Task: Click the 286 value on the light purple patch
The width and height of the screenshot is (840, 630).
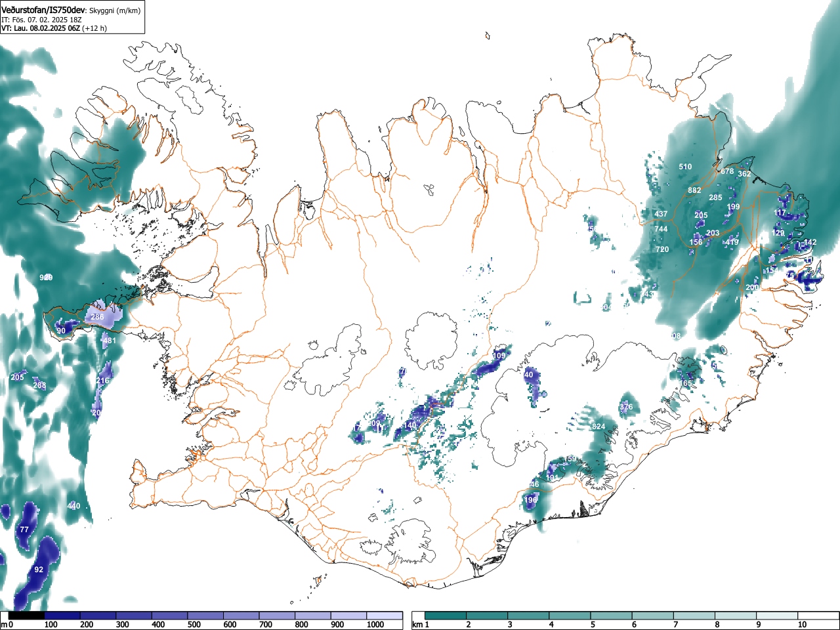Action: (x=97, y=317)
